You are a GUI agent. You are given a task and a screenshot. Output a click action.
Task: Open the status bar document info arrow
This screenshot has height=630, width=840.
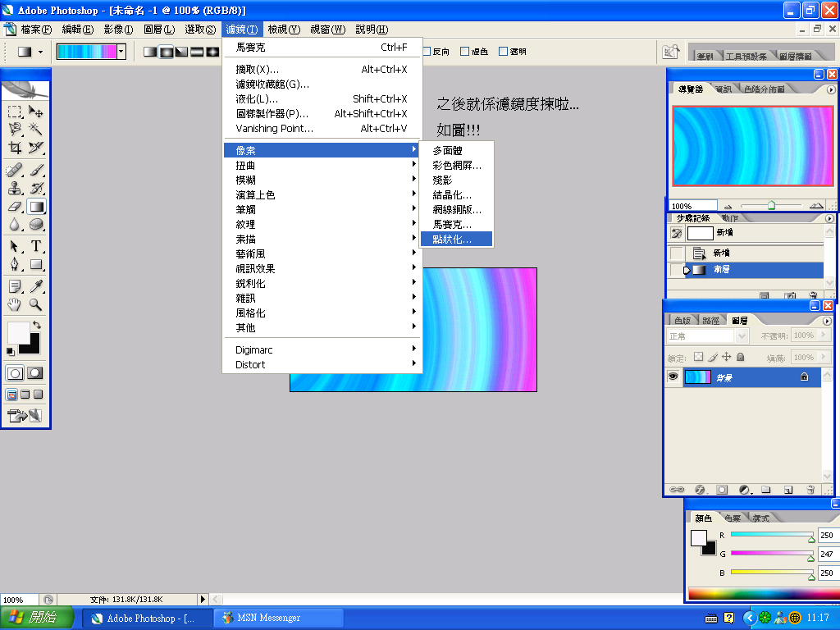point(203,600)
